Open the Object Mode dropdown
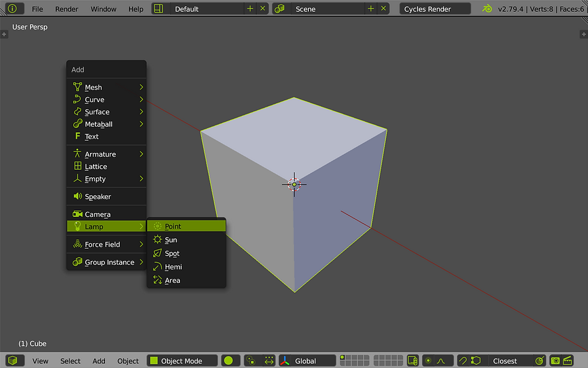This screenshot has height=368, width=588. (182, 361)
